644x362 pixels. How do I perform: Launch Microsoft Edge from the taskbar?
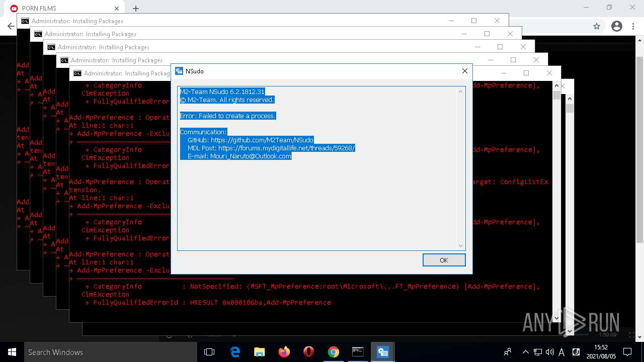coord(235,352)
